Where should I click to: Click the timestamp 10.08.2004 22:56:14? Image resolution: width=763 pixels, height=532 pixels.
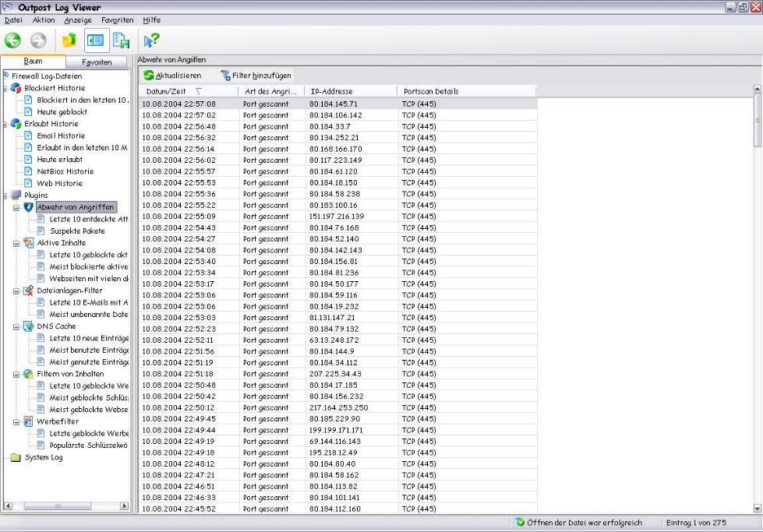[178, 150]
